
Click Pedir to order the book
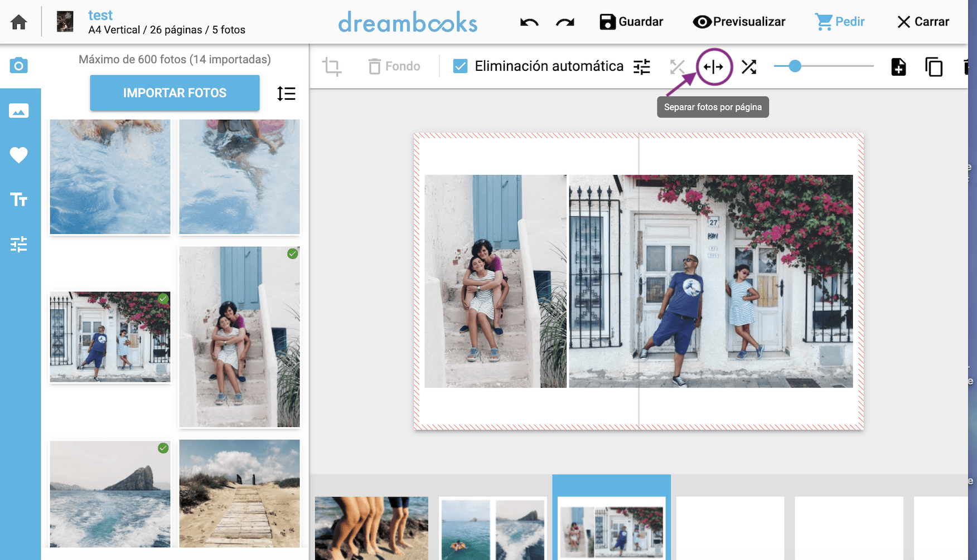pos(840,22)
